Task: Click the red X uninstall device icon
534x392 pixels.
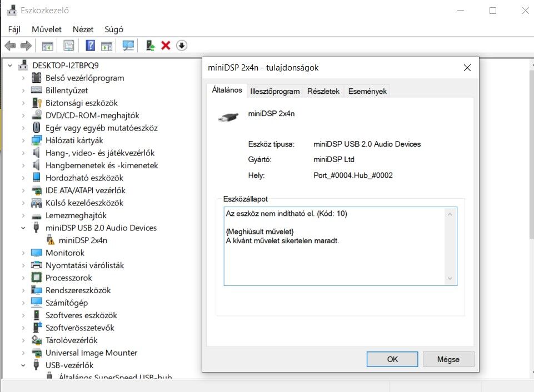Action: click(166, 46)
